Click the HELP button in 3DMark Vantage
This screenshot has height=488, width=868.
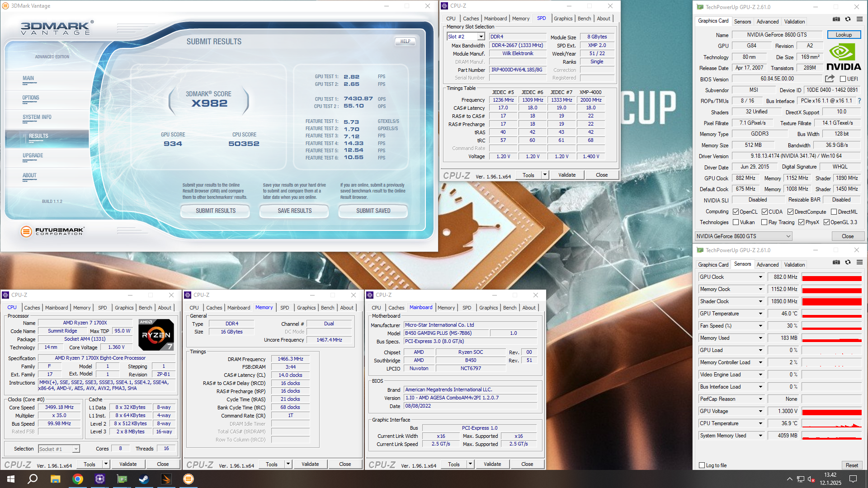click(405, 41)
